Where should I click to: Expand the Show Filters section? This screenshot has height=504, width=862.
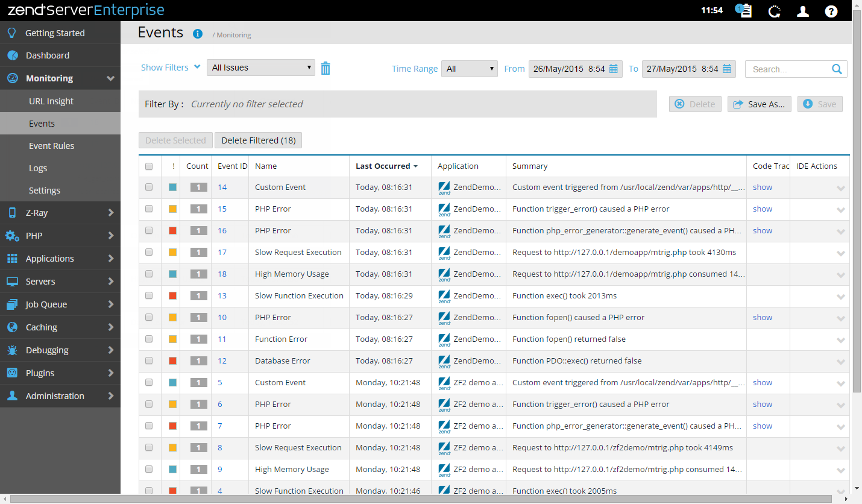pos(171,68)
